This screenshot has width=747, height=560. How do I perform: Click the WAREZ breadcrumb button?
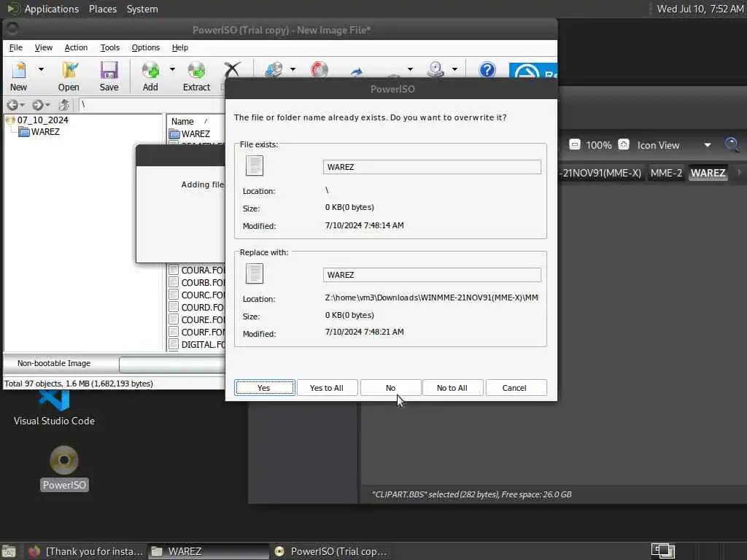708,173
